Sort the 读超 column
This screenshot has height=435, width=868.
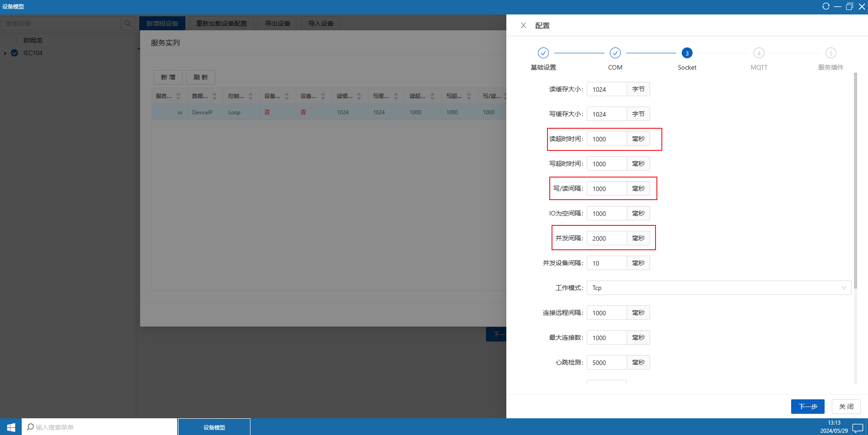(432, 96)
